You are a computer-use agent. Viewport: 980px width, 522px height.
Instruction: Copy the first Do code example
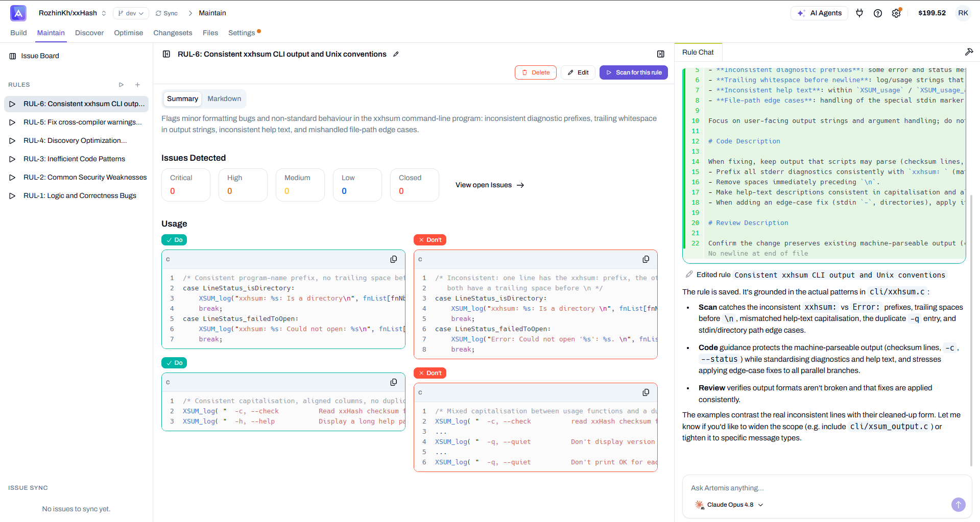(x=394, y=259)
